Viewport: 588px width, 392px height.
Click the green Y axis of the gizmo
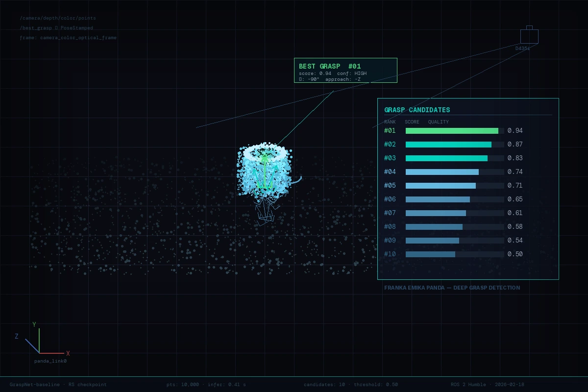click(x=39, y=339)
